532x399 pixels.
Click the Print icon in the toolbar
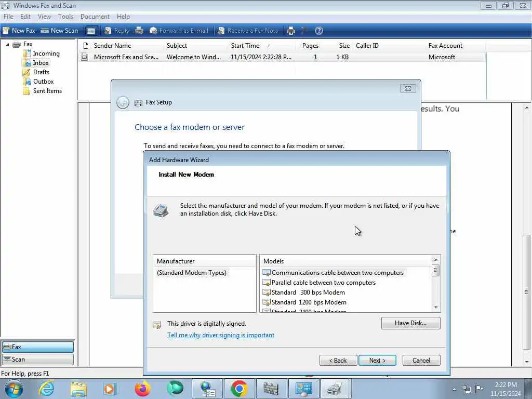[291, 31]
